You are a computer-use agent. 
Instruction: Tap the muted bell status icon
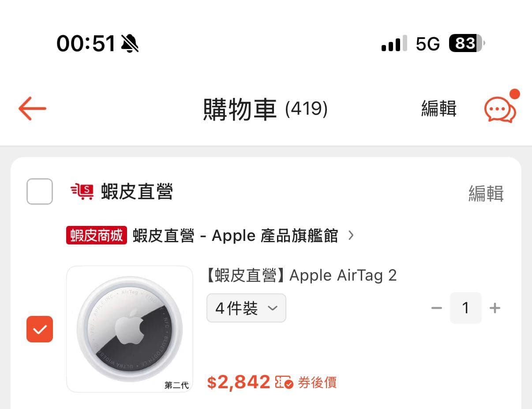click(x=130, y=43)
